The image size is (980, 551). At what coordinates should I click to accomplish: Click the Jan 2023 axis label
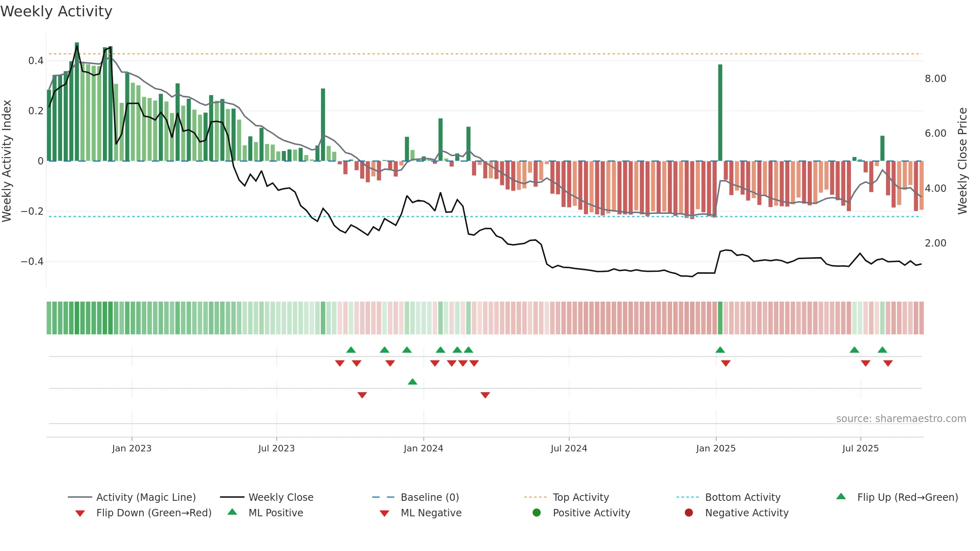(x=132, y=448)
